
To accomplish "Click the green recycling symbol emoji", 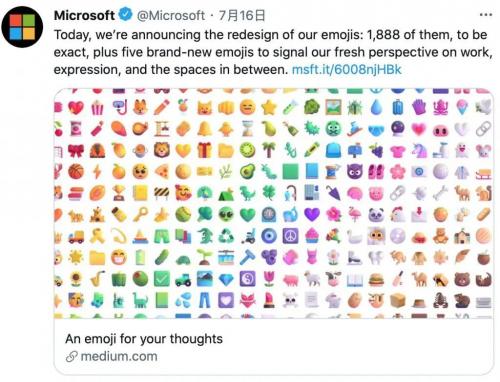I will [226, 236].
